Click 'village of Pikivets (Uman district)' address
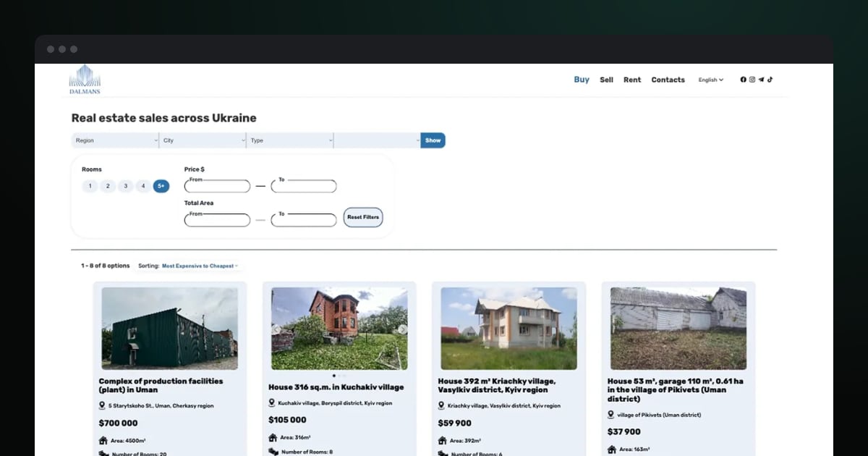Viewport: 868px width, 456px height. (x=659, y=415)
